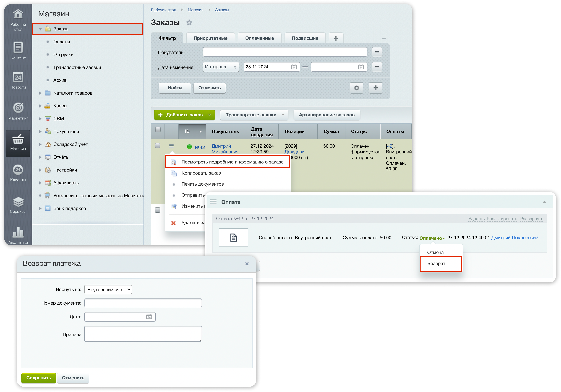This screenshot has width=561, height=392.
Task: Click the Номер документа input
Action: coord(143,303)
